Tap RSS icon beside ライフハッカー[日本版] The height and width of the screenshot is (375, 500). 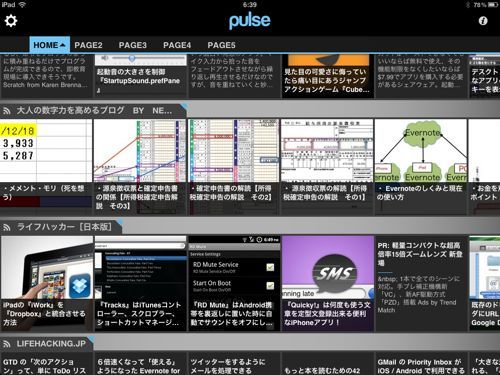click(6, 227)
